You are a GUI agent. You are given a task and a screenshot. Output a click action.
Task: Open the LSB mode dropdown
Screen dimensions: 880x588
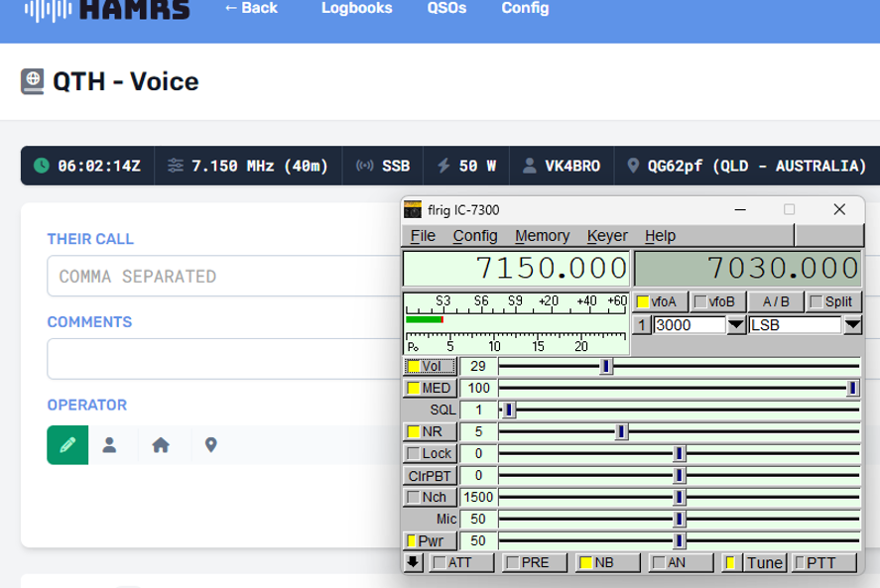tap(851, 325)
